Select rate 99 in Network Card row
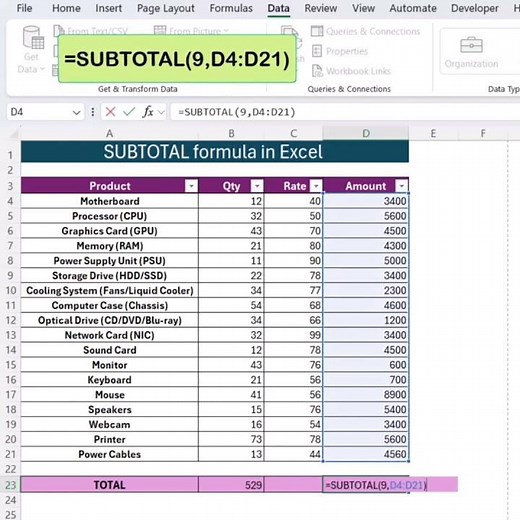This screenshot has height=520, width=520. click(293, 335)
